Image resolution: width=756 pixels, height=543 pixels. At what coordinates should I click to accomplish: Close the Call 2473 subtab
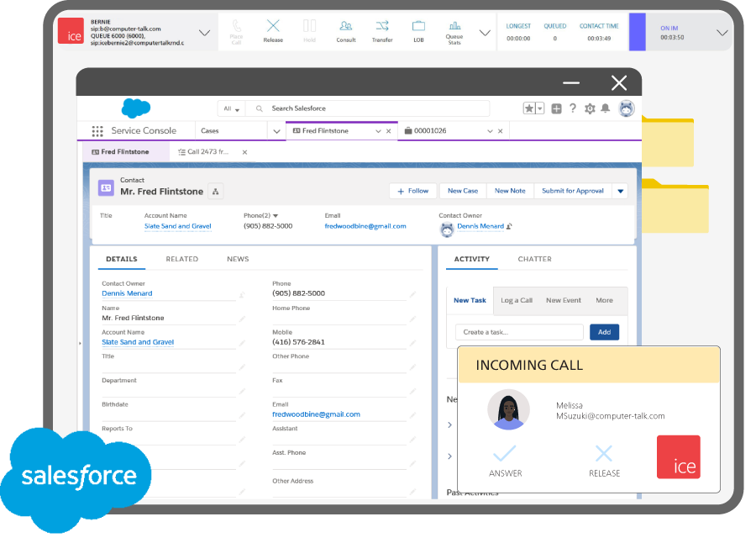(244, 152)
